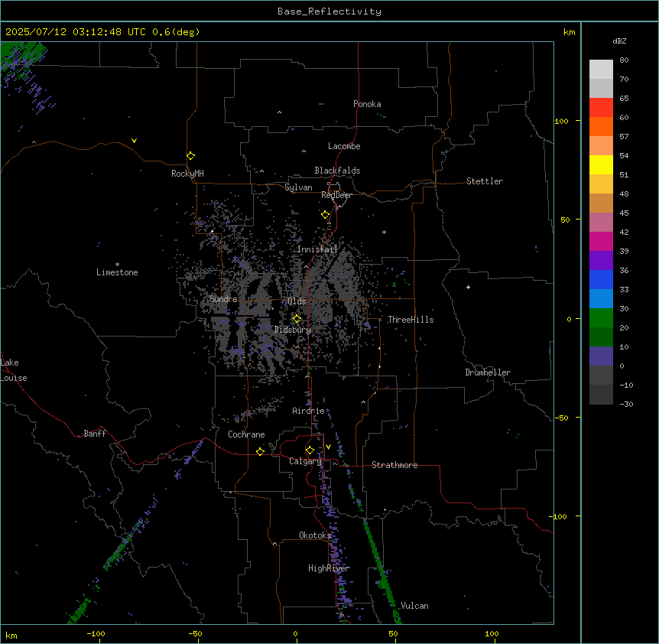Click the Vulcan label
This screenshot has width=659, height=644.
pos(415,606)
